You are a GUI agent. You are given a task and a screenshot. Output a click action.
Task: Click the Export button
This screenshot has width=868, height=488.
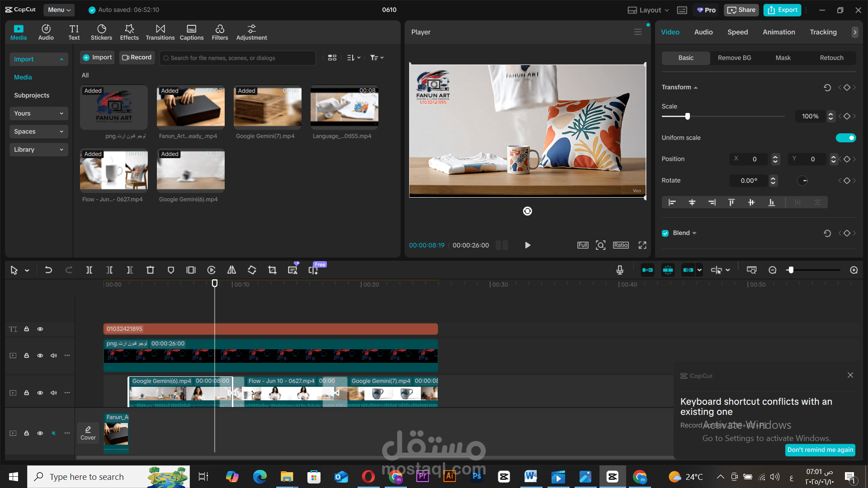782,10
